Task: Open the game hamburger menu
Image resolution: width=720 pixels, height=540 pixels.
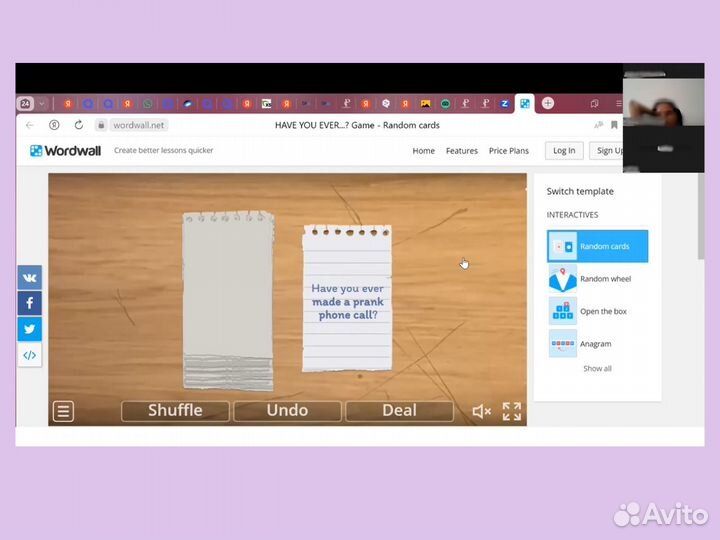Action: pos(63,411)
